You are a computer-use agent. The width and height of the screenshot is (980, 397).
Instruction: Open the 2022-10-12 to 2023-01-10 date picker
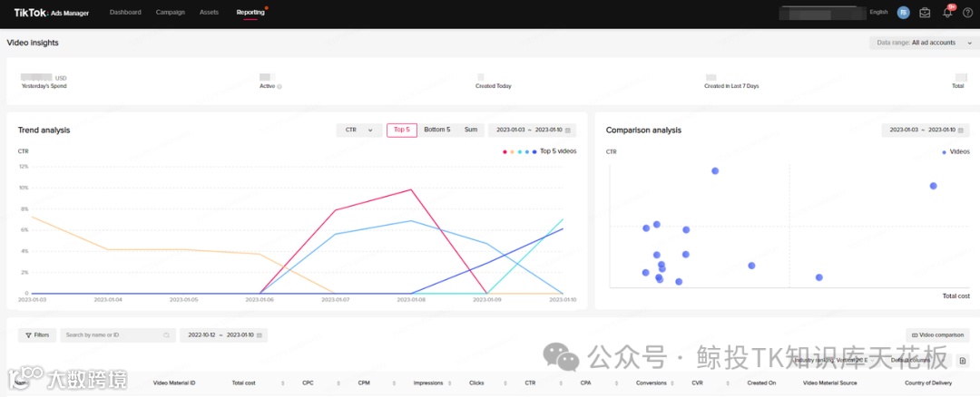(x=224, y=335)
